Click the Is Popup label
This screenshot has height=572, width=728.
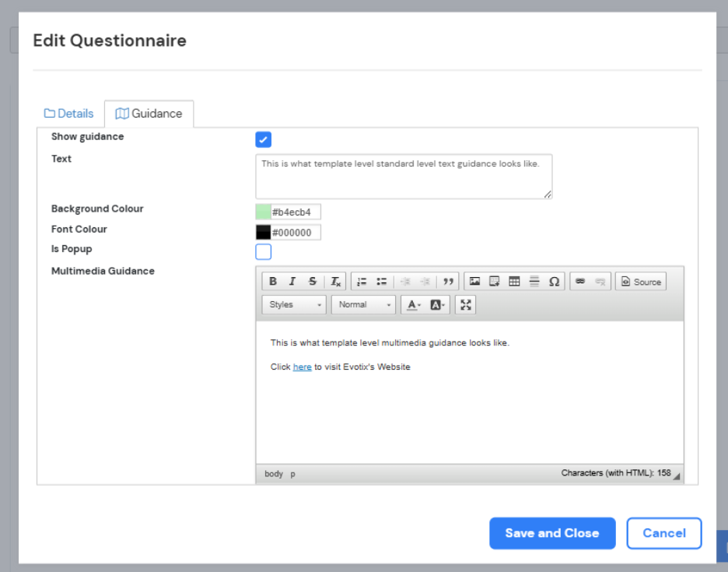(x=72, y=249)
